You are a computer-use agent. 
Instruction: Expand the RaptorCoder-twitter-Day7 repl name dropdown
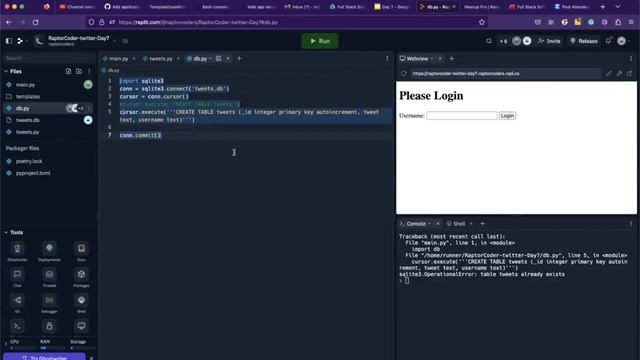click(115, 41)
